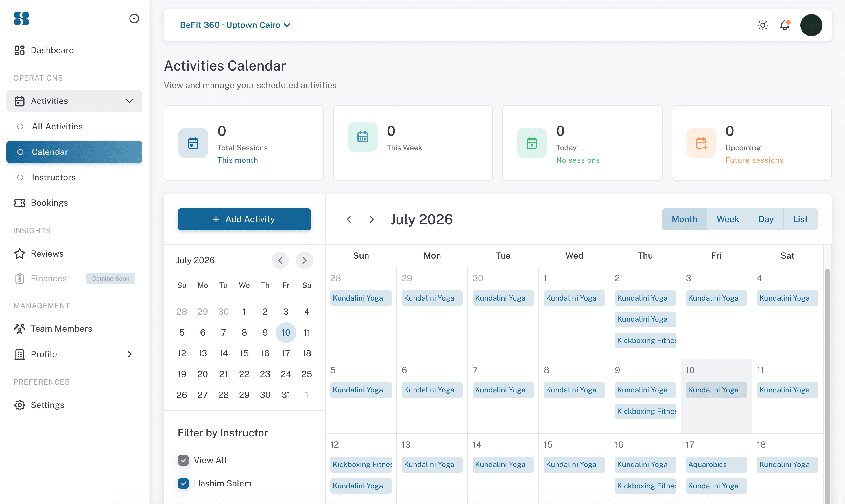845x504 pixels.
Task: Click the 'Future sessions' text
Action: pos(754,160)
